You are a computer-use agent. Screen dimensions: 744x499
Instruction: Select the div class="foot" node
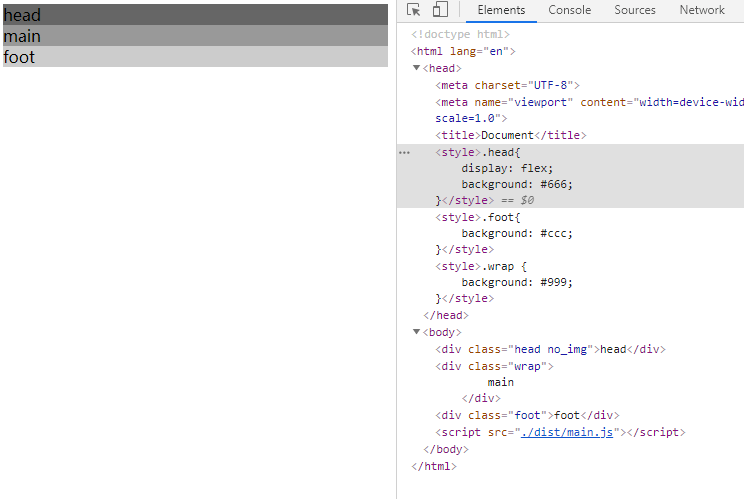click(x=527, y=416)
